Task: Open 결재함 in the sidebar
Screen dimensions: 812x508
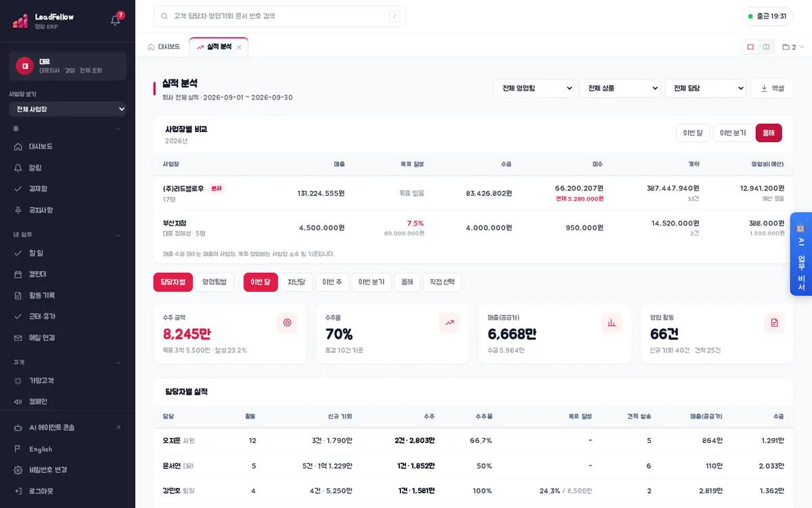Action: tap(68, 189)
